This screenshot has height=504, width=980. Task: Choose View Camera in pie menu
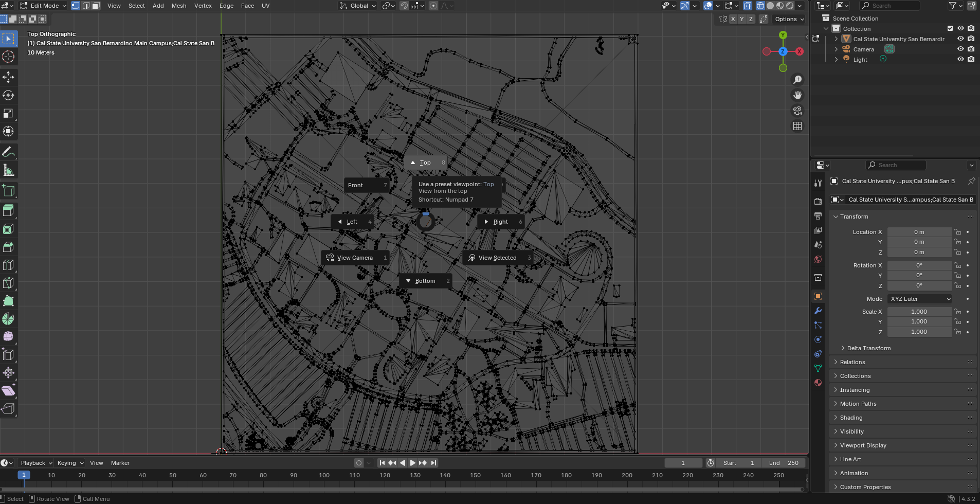355,258
